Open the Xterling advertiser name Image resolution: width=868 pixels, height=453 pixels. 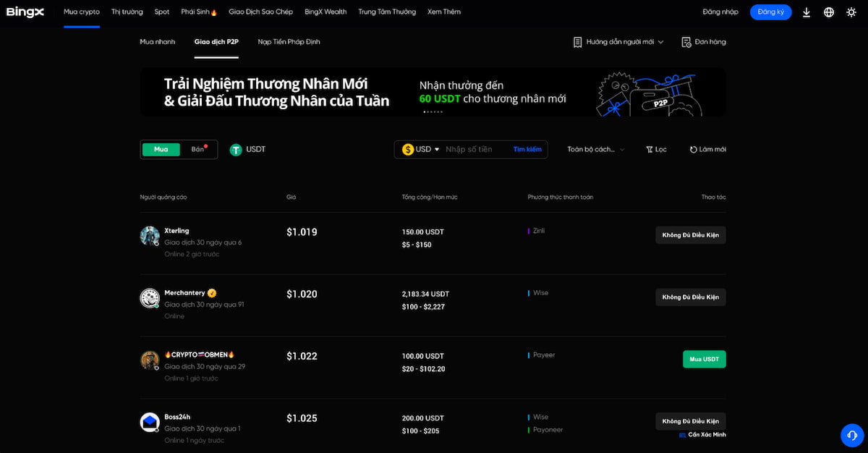176,231
